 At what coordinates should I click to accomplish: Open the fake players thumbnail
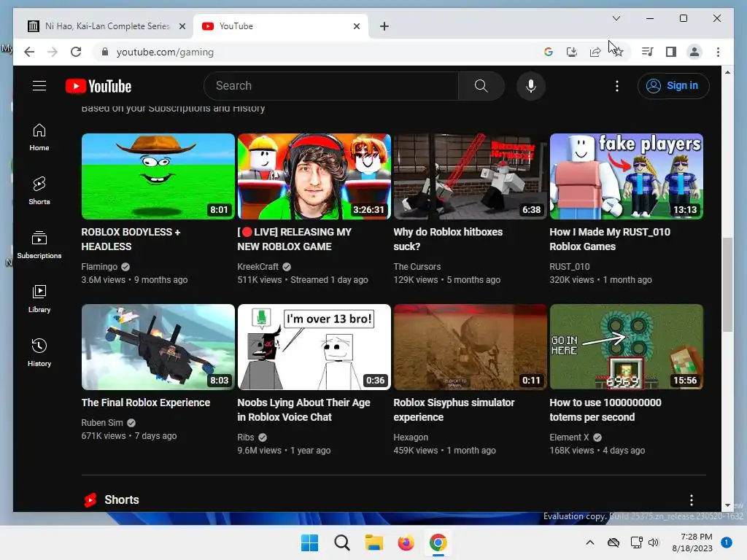pyautogui.click(x=626, y=176)
